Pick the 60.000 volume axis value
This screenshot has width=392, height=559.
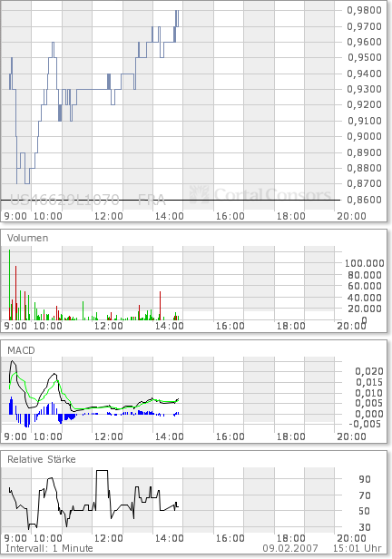(x=365, y=286)
